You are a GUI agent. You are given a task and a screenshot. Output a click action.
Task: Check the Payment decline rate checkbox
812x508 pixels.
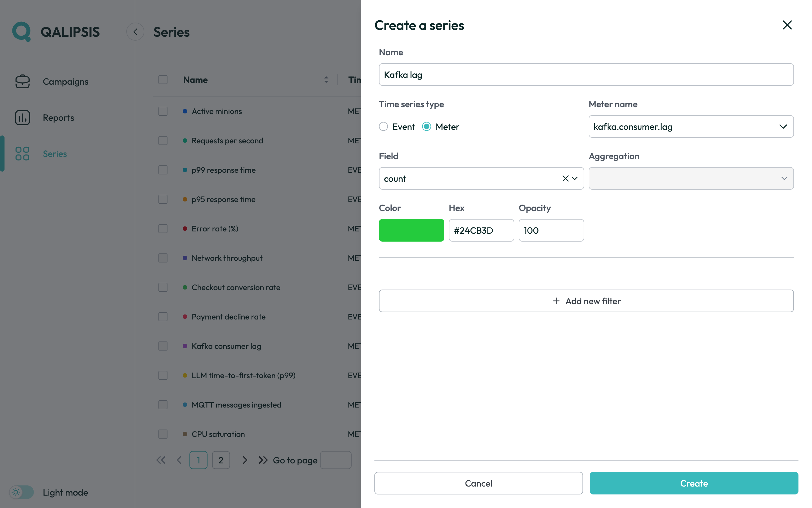pos(163,316)
